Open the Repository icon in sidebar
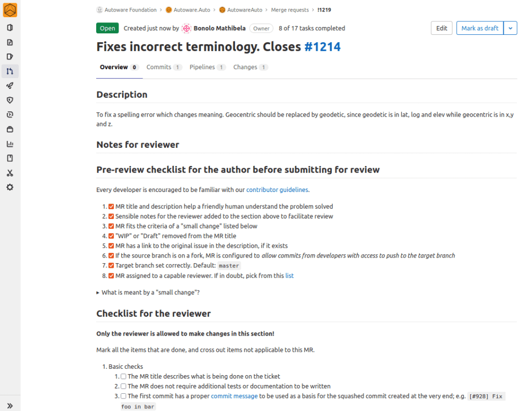Screen dimensions: 532x411 10,42
